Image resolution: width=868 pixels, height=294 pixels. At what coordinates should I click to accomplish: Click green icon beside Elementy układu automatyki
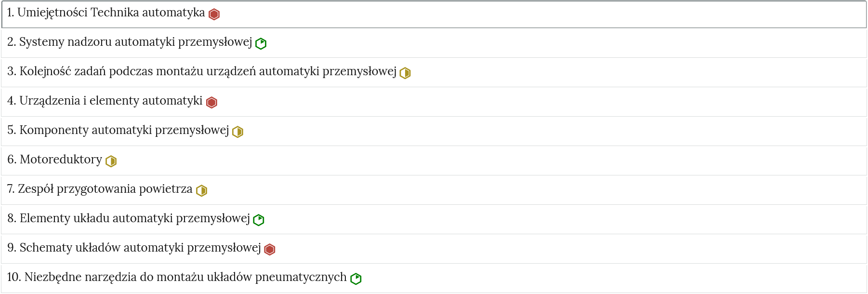(259, 220)
